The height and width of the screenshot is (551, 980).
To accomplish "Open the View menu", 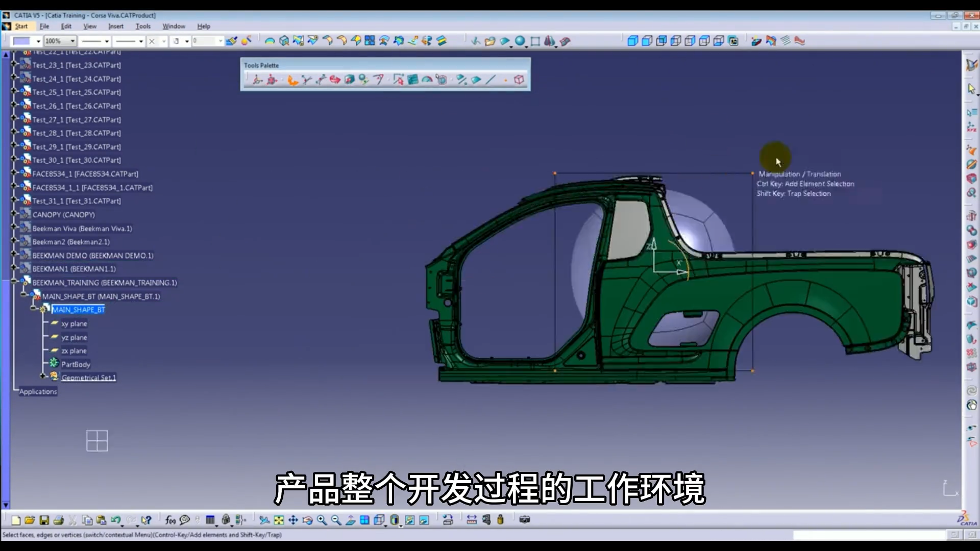I will (x=90, y=26).
